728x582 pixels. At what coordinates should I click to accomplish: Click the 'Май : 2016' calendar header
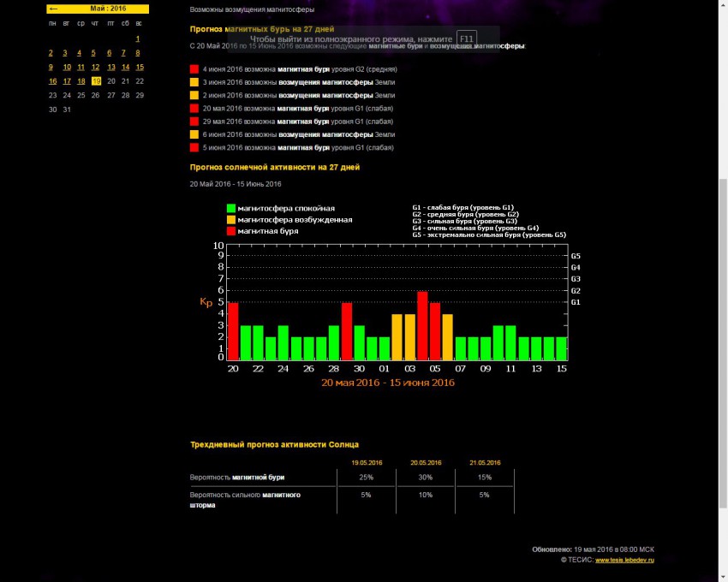pyautogui.click(x=104, y=9)
